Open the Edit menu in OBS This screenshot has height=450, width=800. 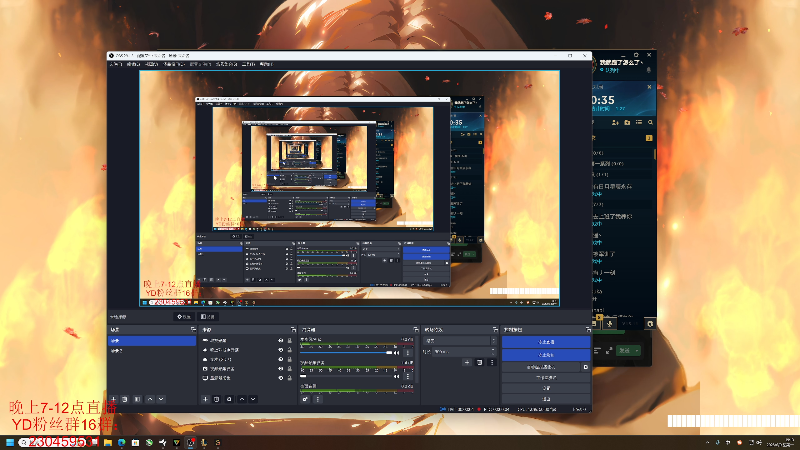[133, 64]
